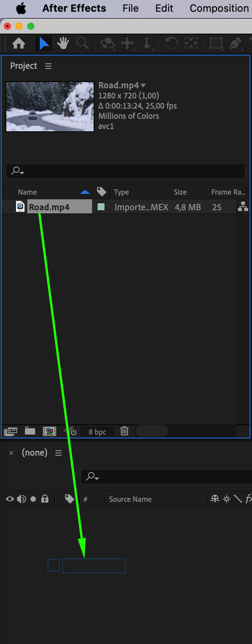Create a new composition icon
Image resolution: width=252 pixels, height=644 pixels.
50,431
